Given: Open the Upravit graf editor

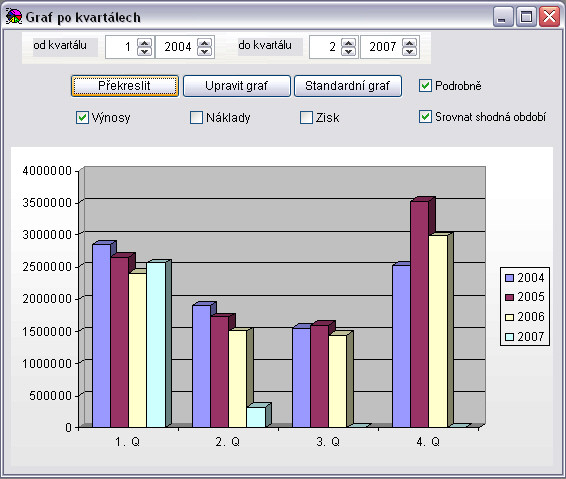Looking at the screenshot, I should tap(236, 86).
